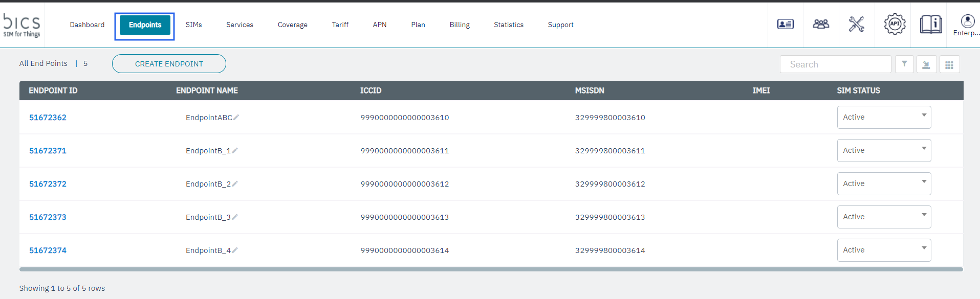Click the Enterprise user profile icon
Screen dimensions: 980x299
pyautogui.click(x=967, y=21)
